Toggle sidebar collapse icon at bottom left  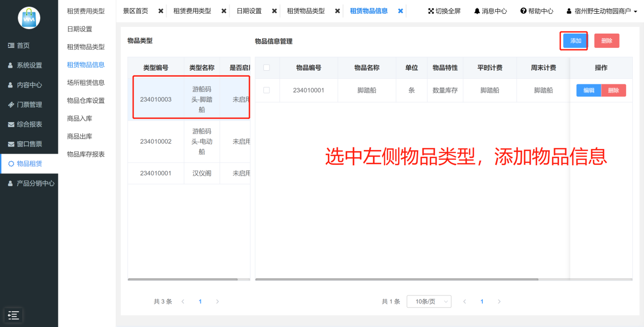[x=13, y=315]
